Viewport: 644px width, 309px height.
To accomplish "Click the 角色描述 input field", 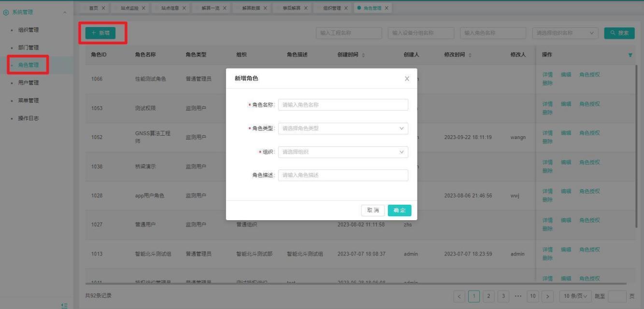I will coord(343,175).
